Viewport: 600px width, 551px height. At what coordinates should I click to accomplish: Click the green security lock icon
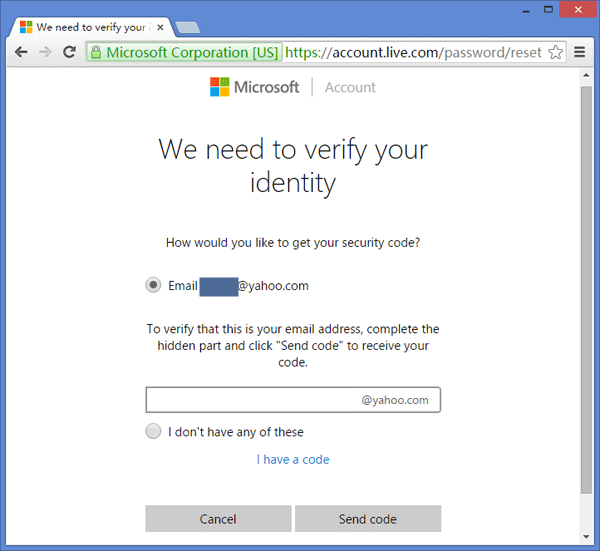pos(95,52)
